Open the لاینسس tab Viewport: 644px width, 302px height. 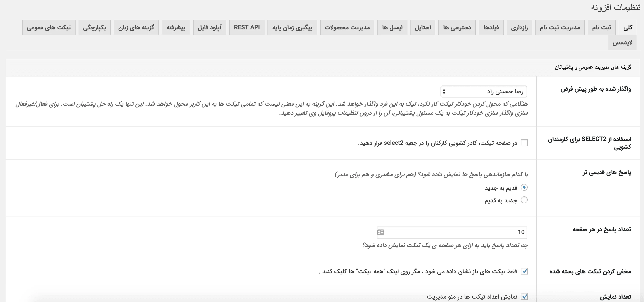pos(622,43)
